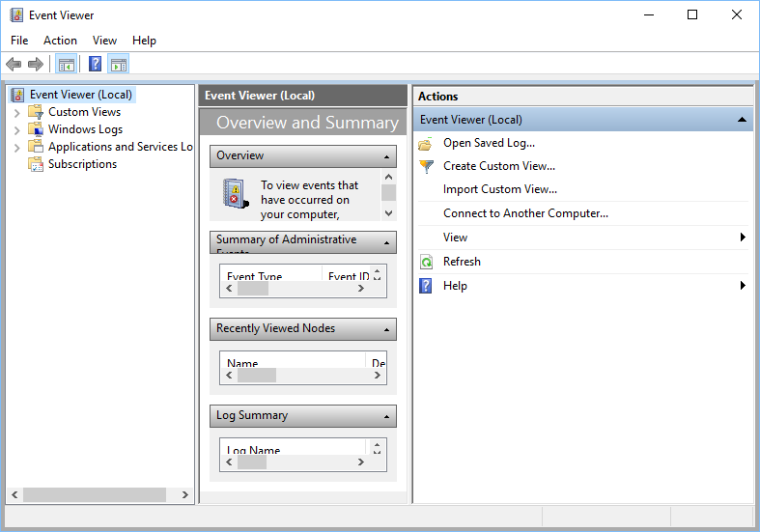This screenshot has width=760, height=532.
Task: Click the Event Viewer (Local) tree node icon
Action: pyautogui.click(x=17, y=95)
